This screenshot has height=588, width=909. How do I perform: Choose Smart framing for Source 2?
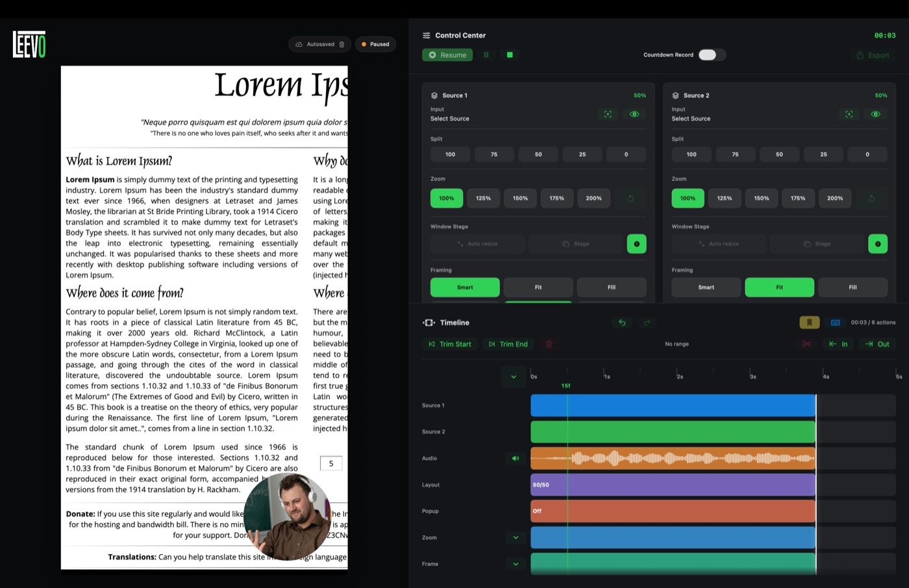click(x=706, y=288)
